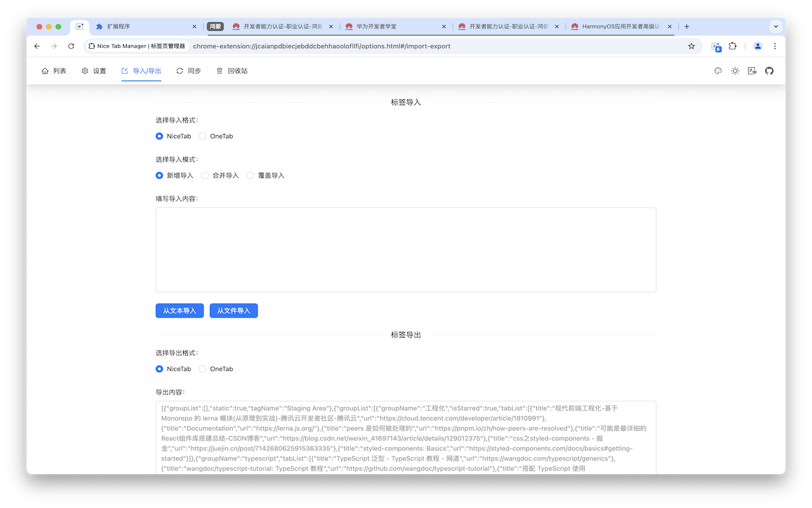812x508 pixels.
Task: Switch language using the translate icon
Action: (752, 70)
